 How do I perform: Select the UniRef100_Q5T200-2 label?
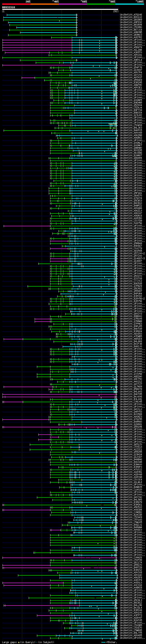click(132, 254)
